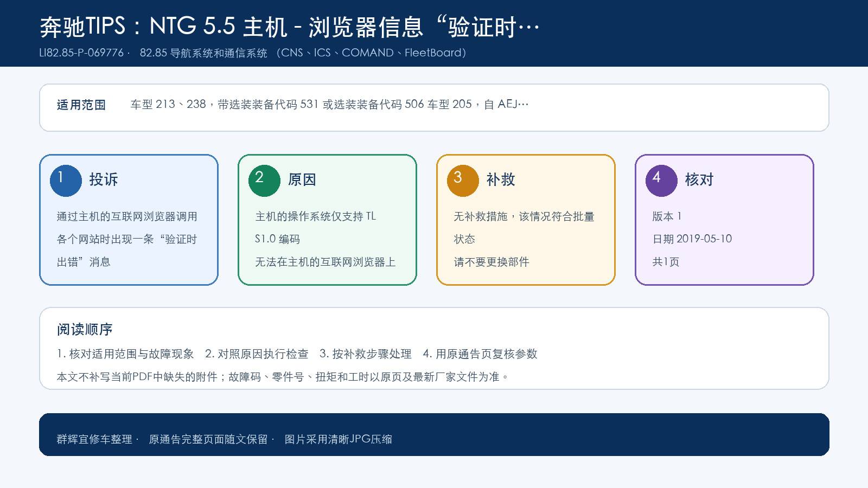Click step 4. 用原通告页复核参数
The image size is (868, 488).
pyautogui.click(x=480, y=354)
